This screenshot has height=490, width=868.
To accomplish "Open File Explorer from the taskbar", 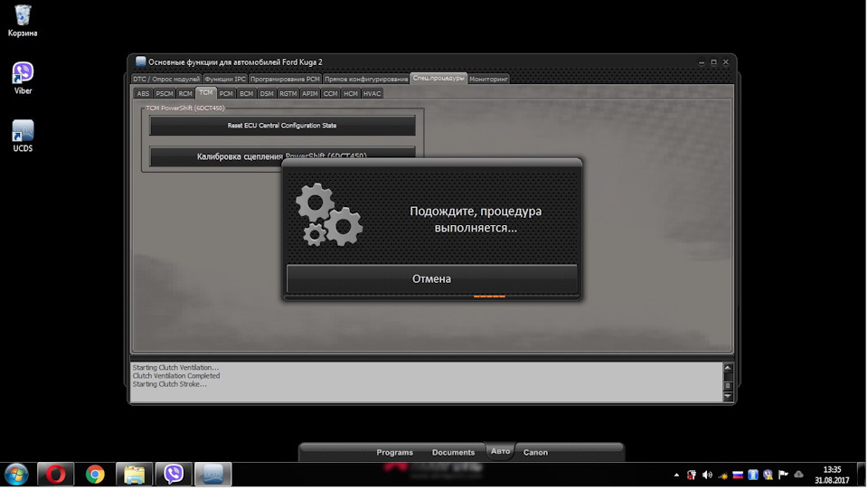I will click(x=134, y=475).
